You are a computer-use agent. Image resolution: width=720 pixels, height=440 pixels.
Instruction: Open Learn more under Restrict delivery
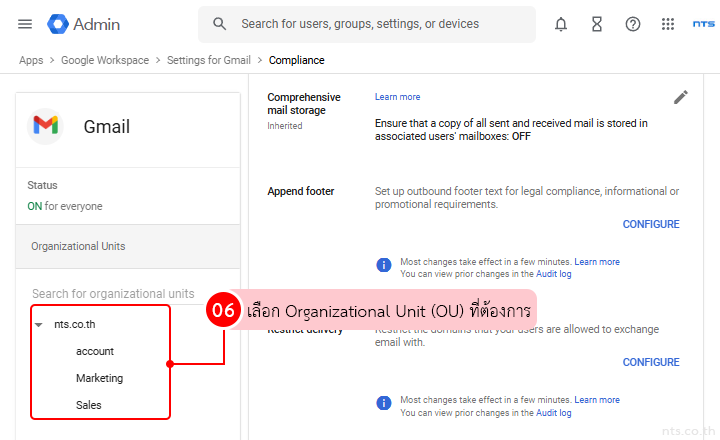tap(597, 400)
